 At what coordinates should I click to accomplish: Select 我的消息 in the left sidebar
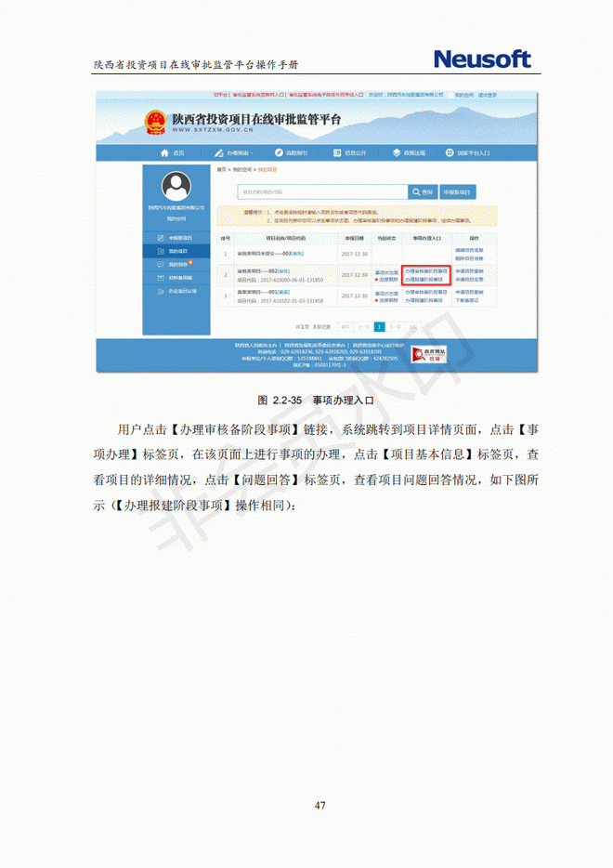pos(176,265)
